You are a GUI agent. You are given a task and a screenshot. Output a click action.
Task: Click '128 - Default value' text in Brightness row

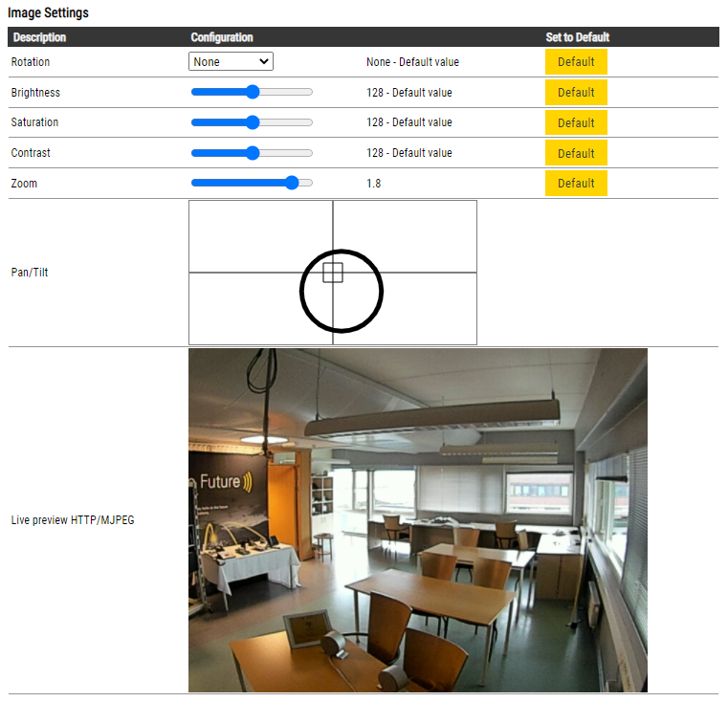409,93
